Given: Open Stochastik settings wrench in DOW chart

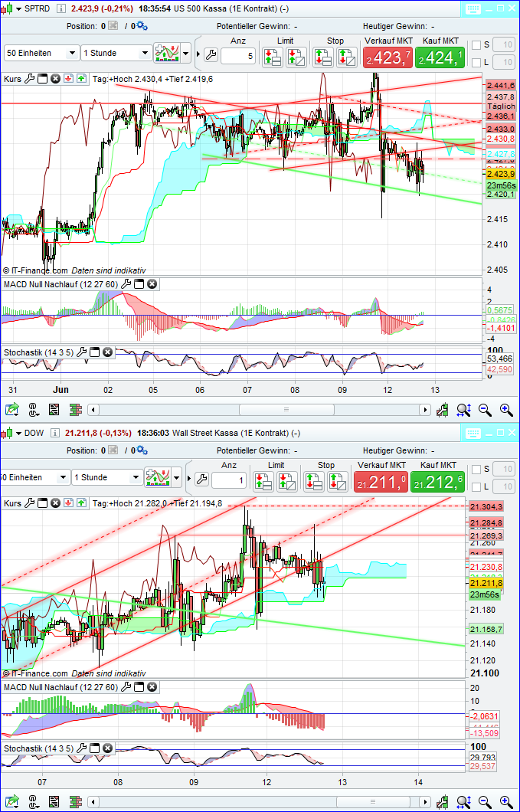Looking at the screenshot, I should (x=81, y=748).
